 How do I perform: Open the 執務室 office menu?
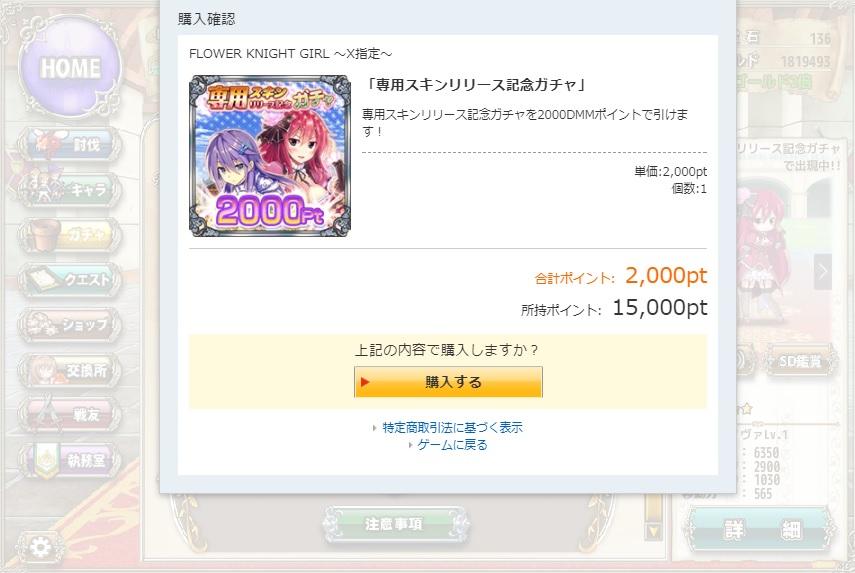(70, 460)
